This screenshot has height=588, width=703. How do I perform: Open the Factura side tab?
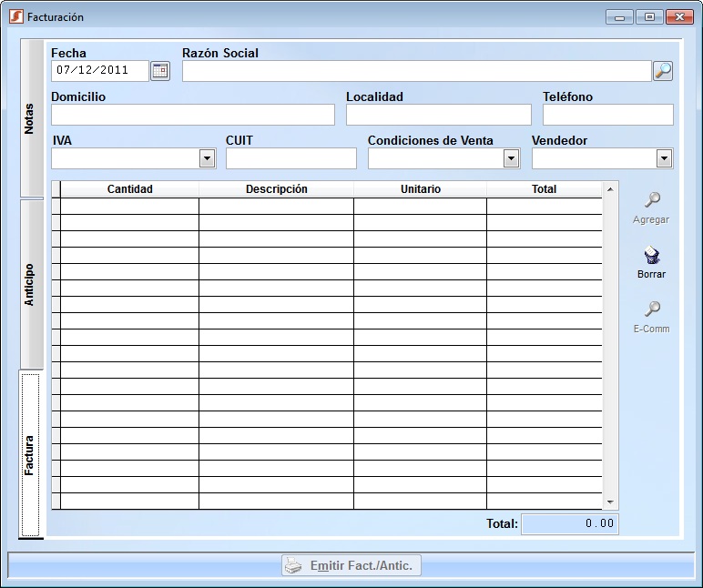[x=31, y=455]
